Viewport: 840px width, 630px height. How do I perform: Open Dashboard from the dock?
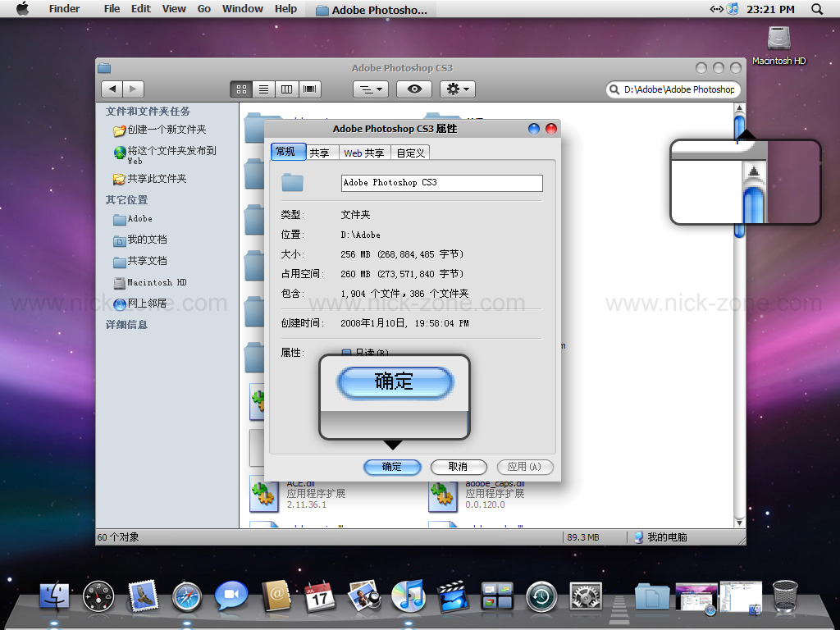pos(98,596)
